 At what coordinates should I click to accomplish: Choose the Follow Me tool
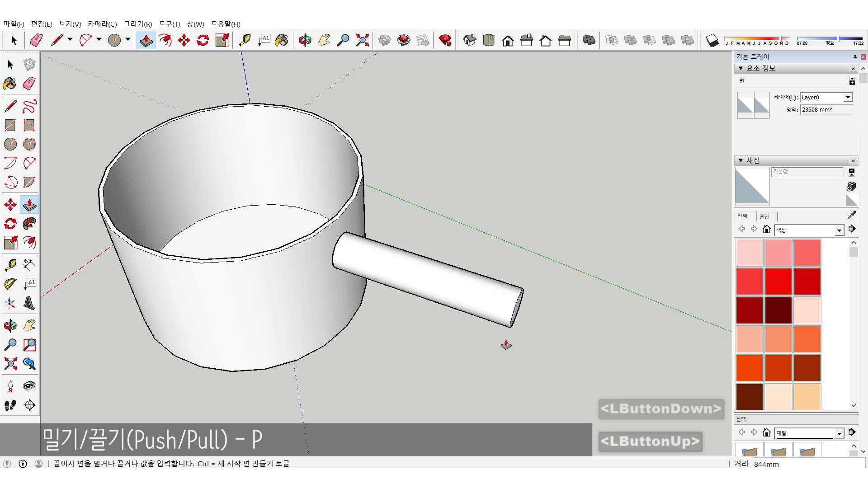[x=29, y=224]
